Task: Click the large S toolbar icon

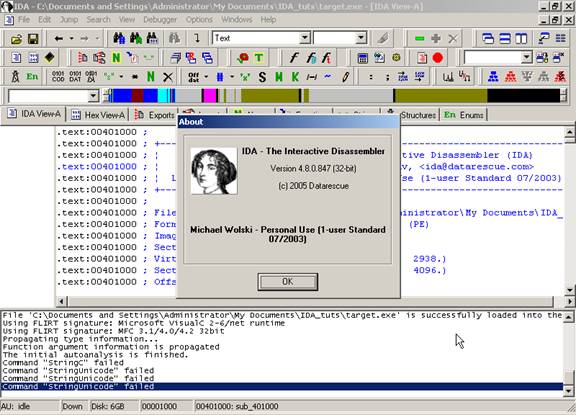Action: tap(262, 77)
